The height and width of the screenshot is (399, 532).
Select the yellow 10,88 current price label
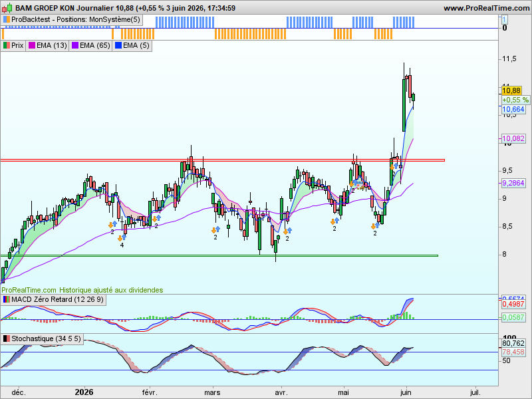coord(511,90)
